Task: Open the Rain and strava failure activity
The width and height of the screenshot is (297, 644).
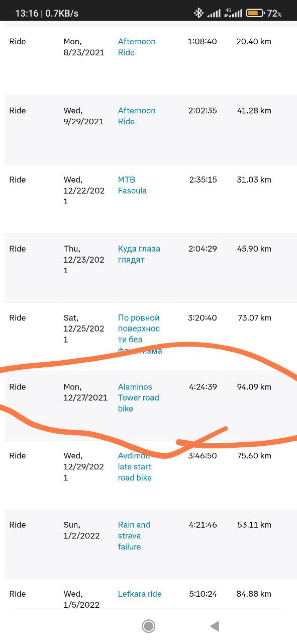Action: point(134,535)
